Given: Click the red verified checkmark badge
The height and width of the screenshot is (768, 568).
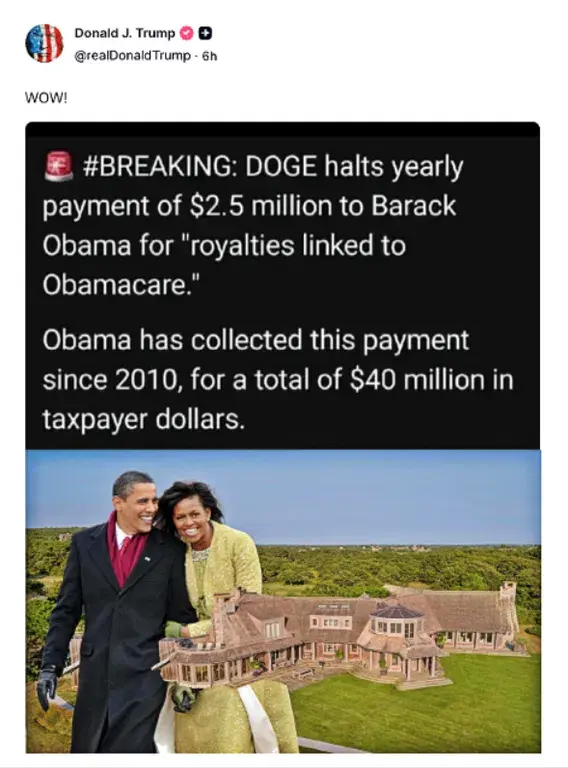Looking at the screenshot, I should pyautogui.click(x=187, y=33).
